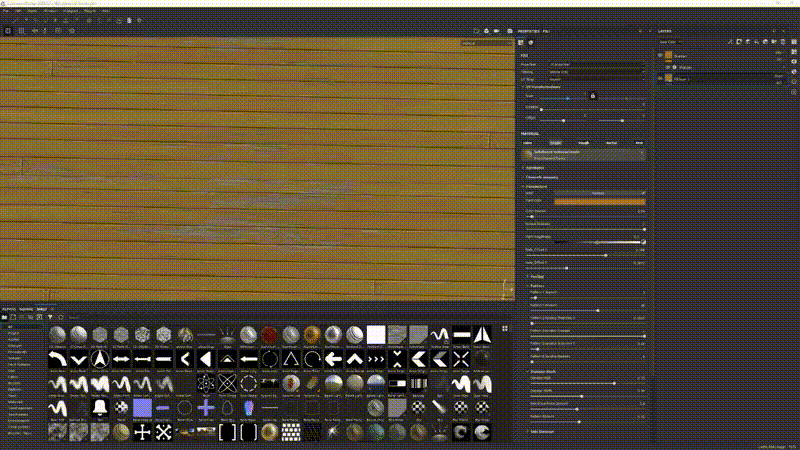800x450 pixels.
Task: Collapse the Damage Marks parameter group
Action: pos(542,371)
